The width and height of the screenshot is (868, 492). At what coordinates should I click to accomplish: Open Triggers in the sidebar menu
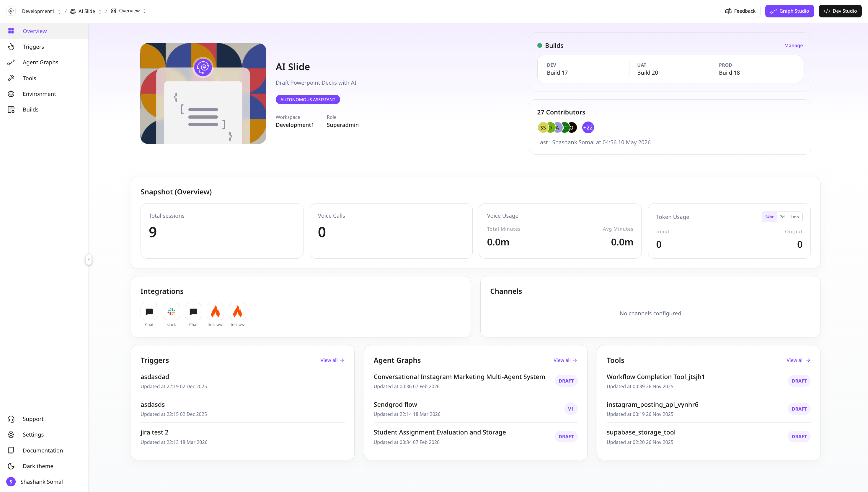tap(44, 47)
